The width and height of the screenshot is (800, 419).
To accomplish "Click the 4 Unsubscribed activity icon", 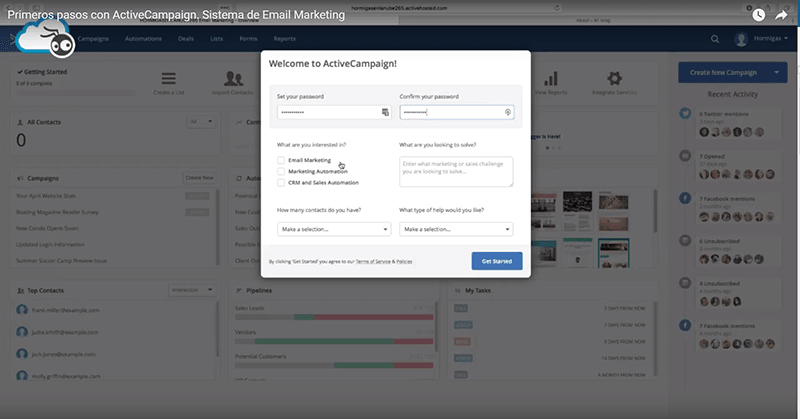I will click(685, 283).
